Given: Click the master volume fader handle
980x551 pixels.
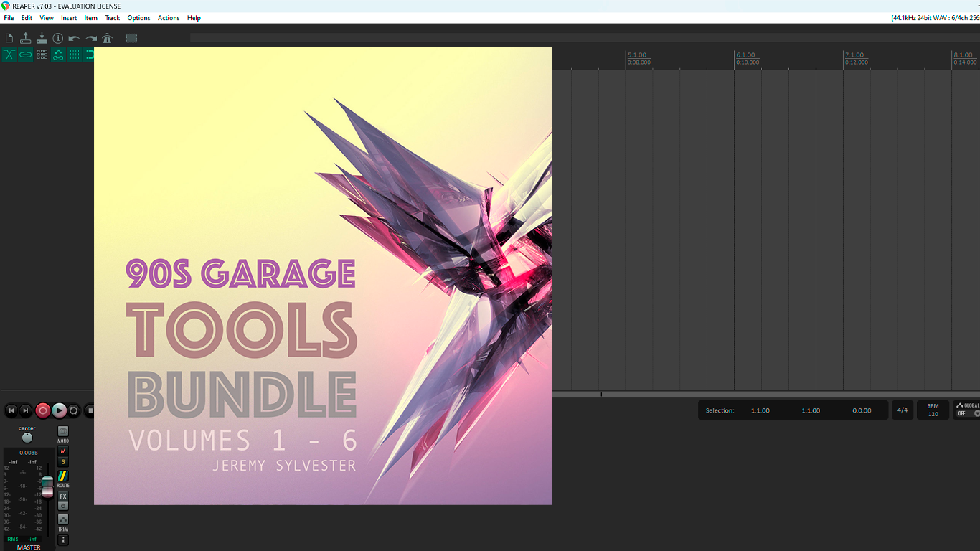Looking at the screenshot, I should tap(48, 486).
